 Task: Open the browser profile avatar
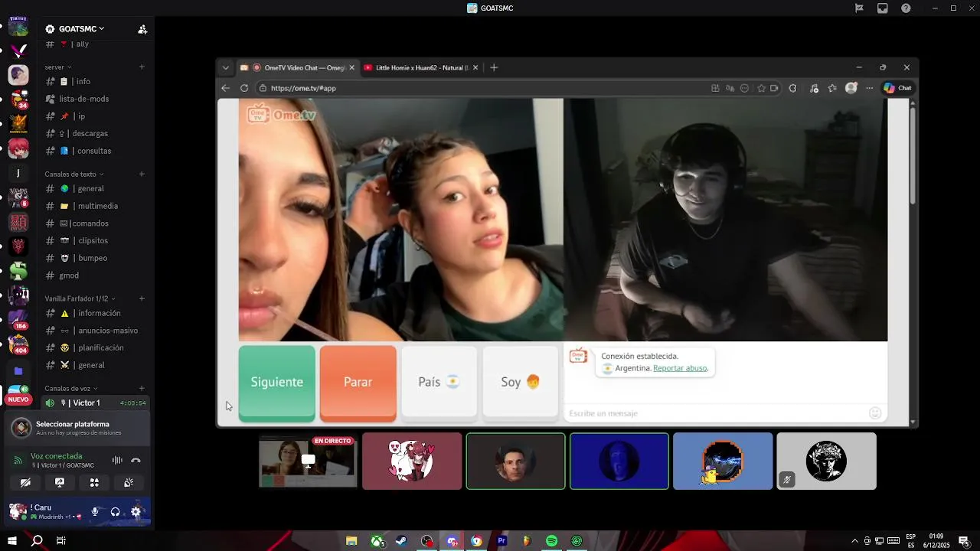pos(851,88)
